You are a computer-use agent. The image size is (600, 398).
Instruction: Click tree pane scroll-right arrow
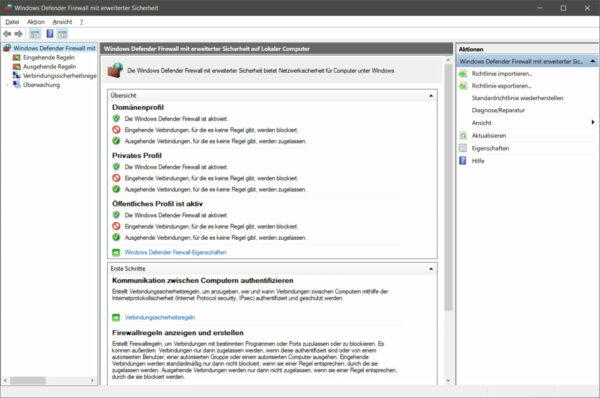(x=92, y=380)
